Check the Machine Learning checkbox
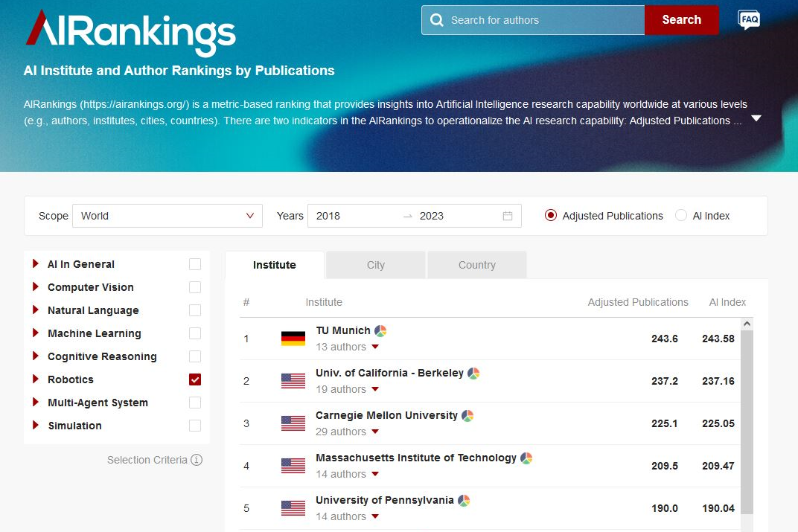This screenshot has width=798, height=532. tap(195, 333)
